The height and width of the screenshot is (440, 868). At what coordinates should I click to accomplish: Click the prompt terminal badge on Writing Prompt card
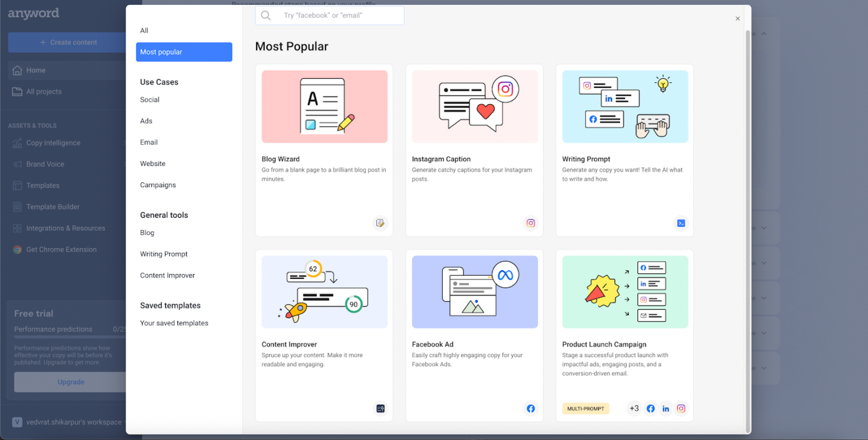point(681,223)
